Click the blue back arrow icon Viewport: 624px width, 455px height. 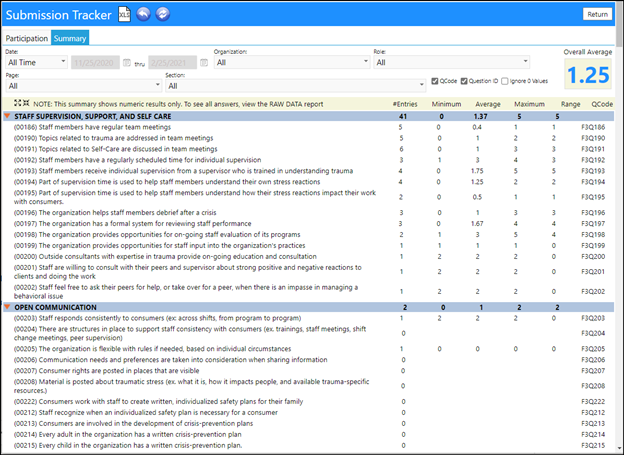(143, 14)
